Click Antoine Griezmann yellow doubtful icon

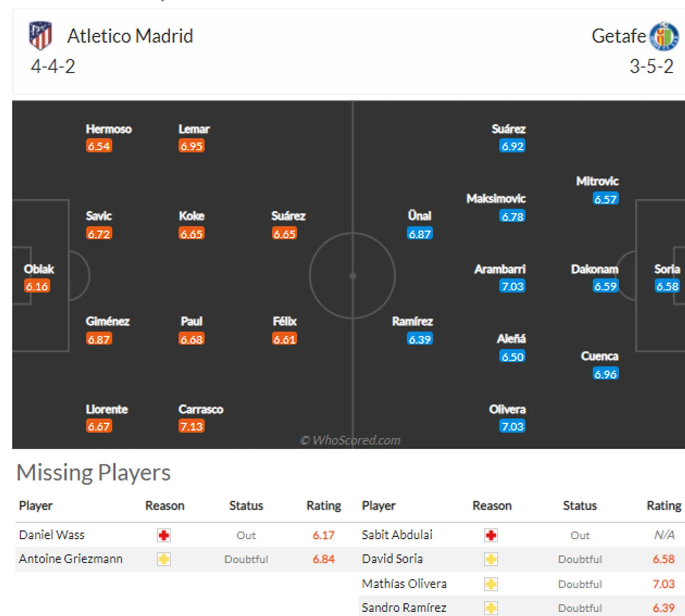tap(164, 559)
